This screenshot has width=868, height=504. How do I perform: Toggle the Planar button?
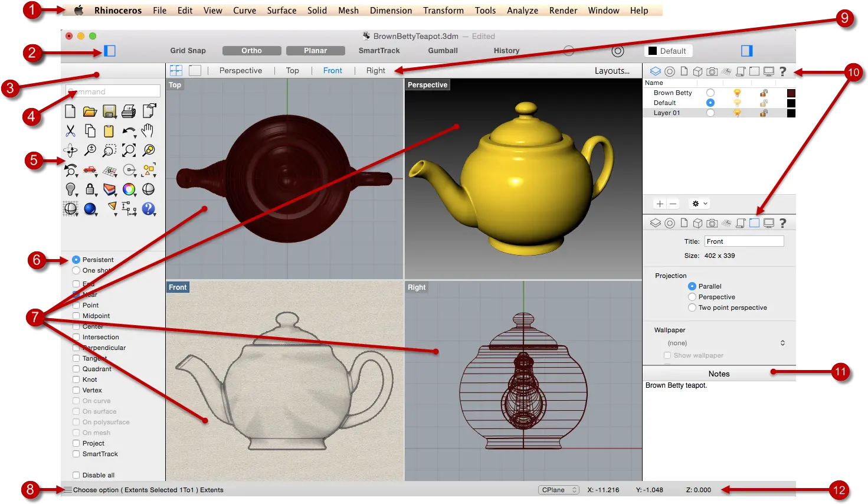click(315, 51)
